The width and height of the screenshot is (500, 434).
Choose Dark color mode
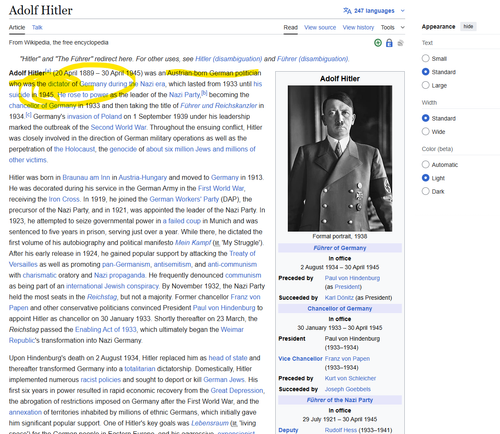pyautogui.click(x=425, y=191)
